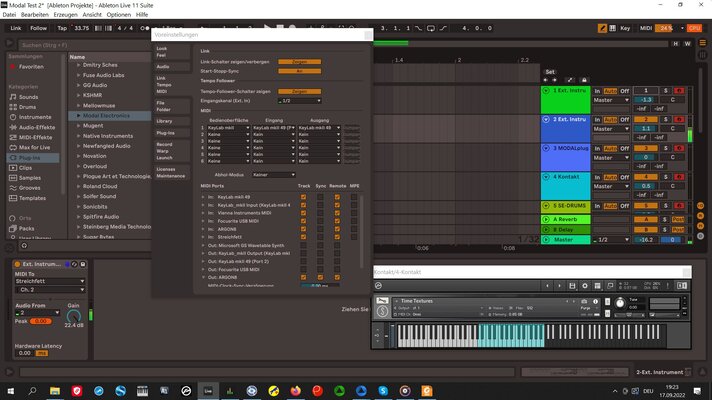Toggle Key map mode switch
The width and height of the screenshot is (712, 400).
pyautogui.click(x=625, y=28)
